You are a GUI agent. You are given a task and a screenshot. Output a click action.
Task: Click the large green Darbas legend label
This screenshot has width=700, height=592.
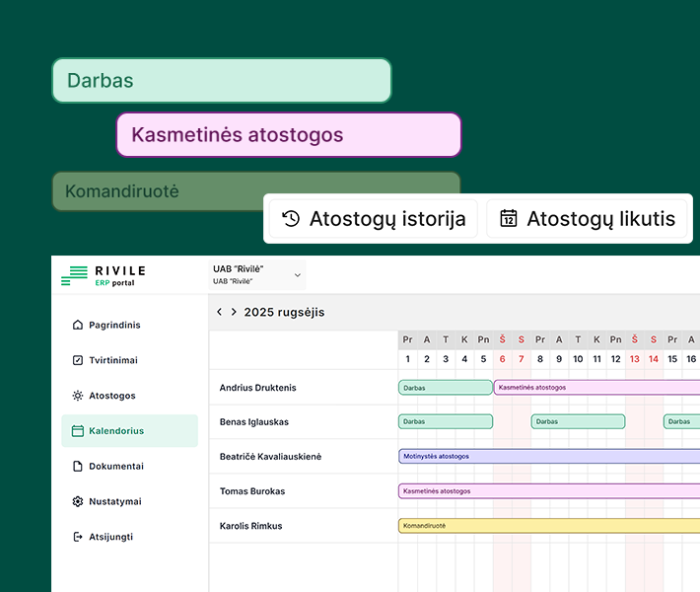click(x=222, y=81)
